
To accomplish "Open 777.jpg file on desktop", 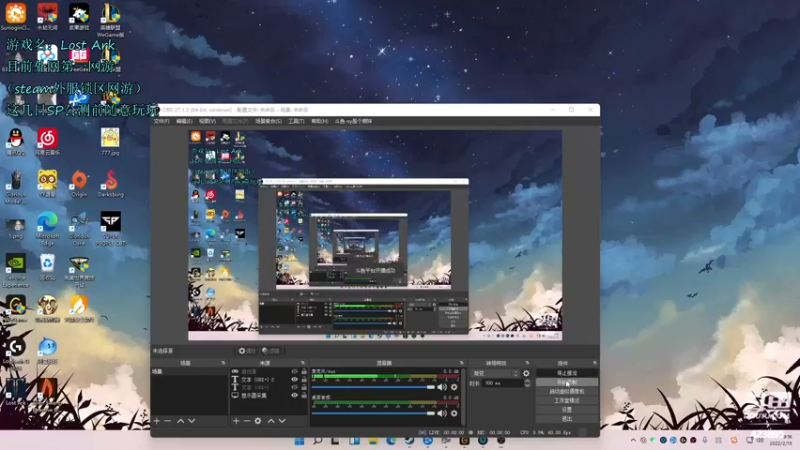I will click(x=110, y=141).
